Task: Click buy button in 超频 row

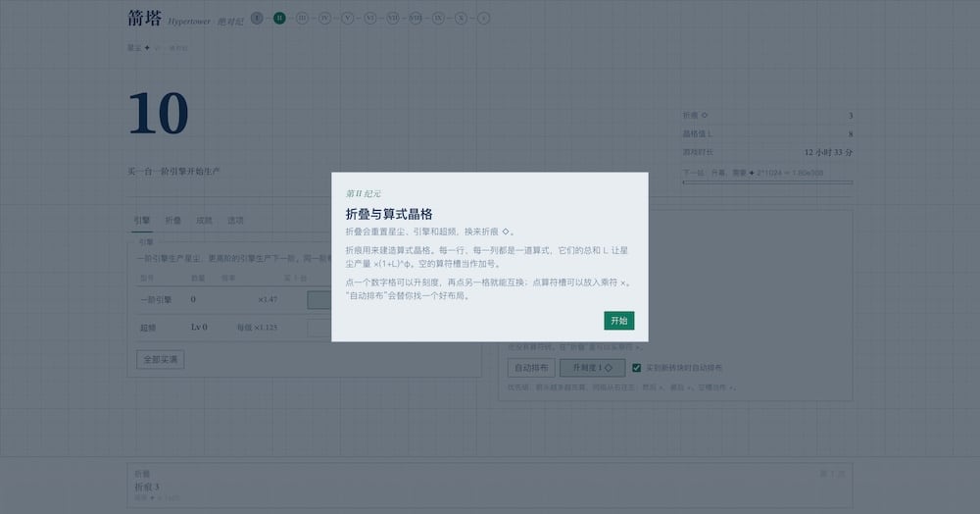Action: 319,328
